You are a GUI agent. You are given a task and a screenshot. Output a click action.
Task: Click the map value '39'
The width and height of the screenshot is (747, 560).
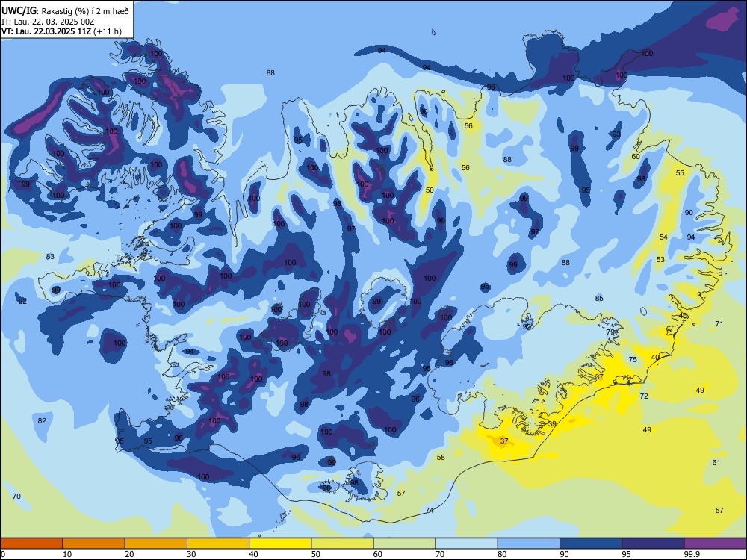(552, 423)
